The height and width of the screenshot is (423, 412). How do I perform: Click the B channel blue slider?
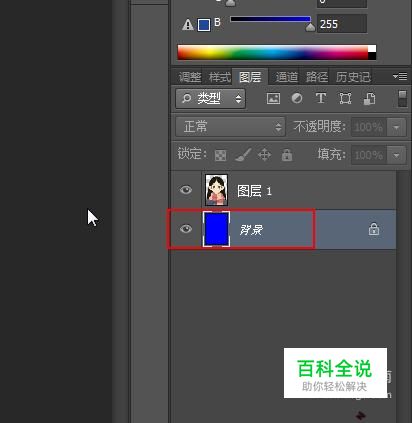(x=270, y=19)
